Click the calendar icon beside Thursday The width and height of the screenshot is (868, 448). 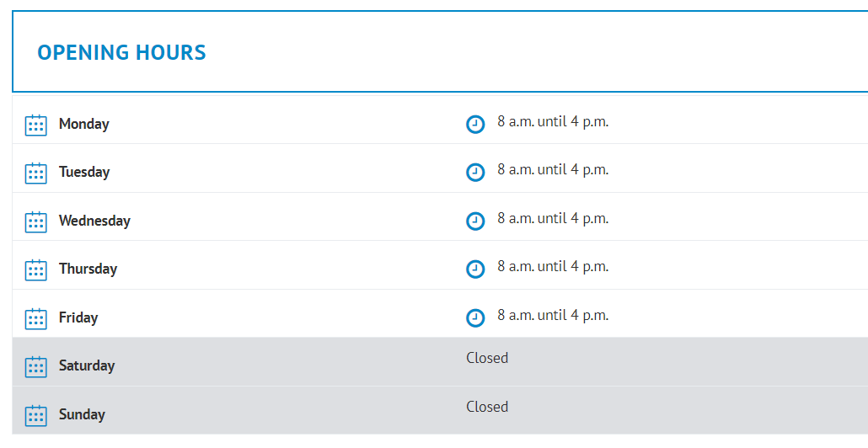pos(35,269)
